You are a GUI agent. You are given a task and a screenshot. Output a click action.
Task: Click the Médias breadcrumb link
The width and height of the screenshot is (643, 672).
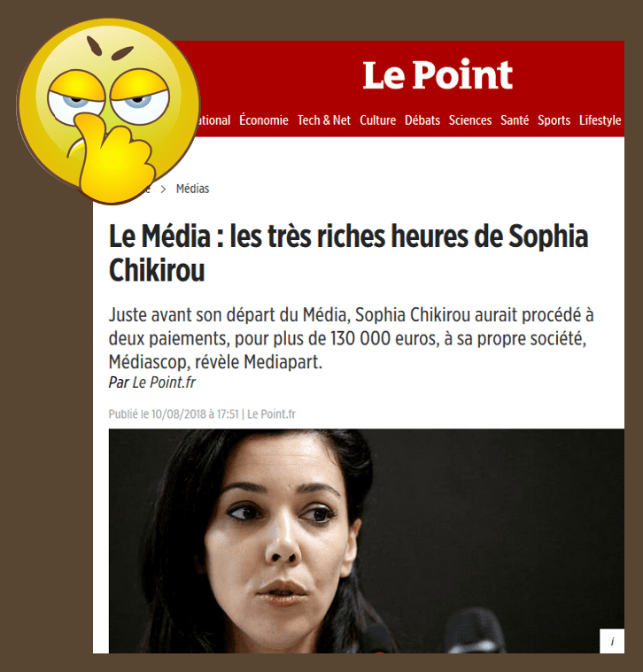tap(192, 189)
